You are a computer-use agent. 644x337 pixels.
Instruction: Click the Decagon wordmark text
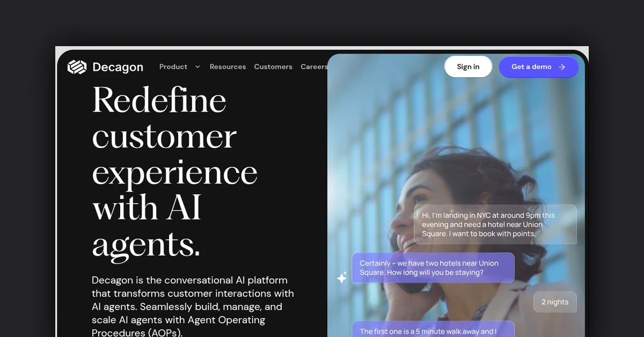(x=118, y=67)
